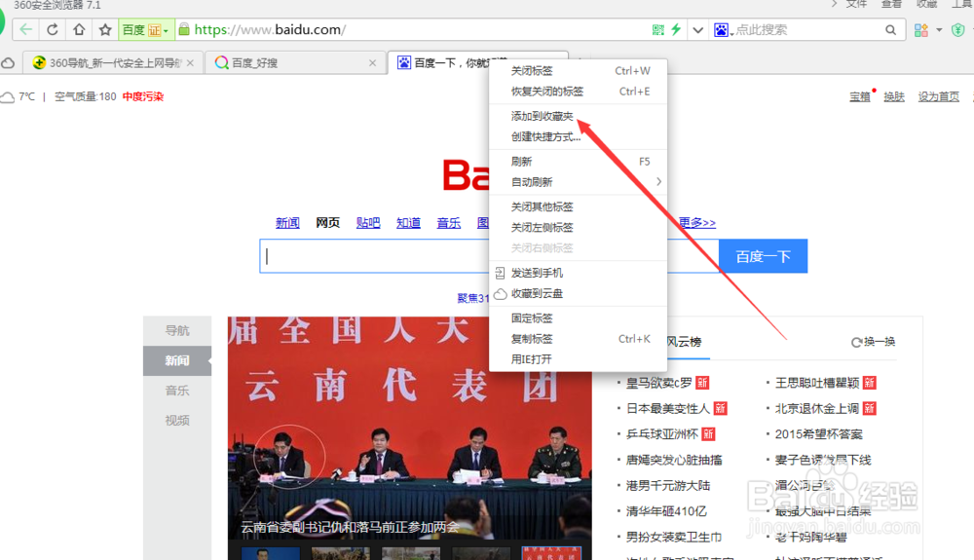Select 导航 in the left sidebar

coord(177,330)
